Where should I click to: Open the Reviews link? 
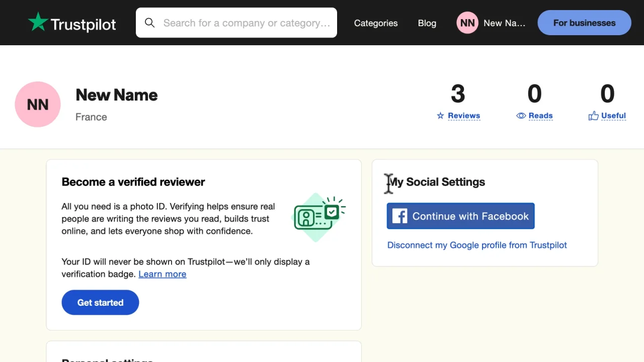(x=464, y=116)
